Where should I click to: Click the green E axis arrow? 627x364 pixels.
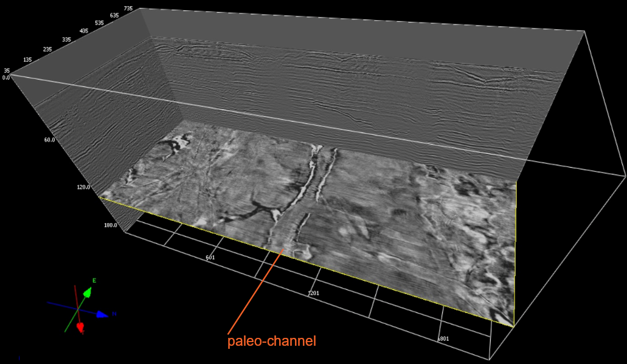click(88, 292)
